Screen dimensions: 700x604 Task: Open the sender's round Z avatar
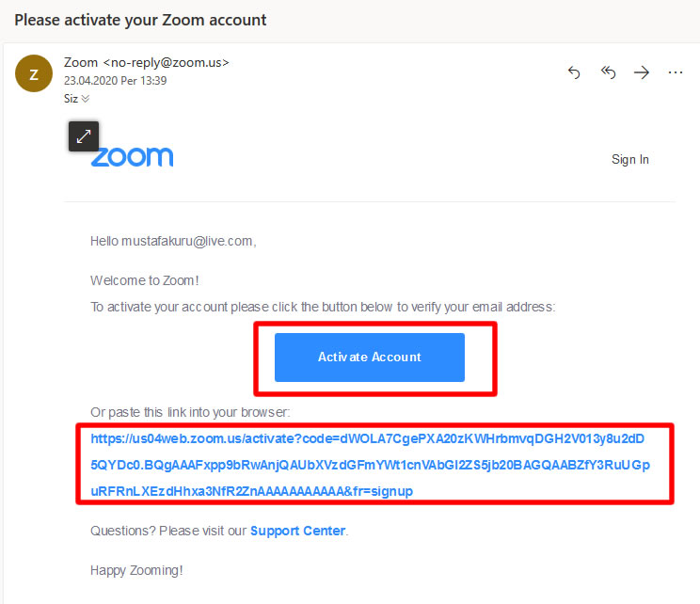click(34, 73)
